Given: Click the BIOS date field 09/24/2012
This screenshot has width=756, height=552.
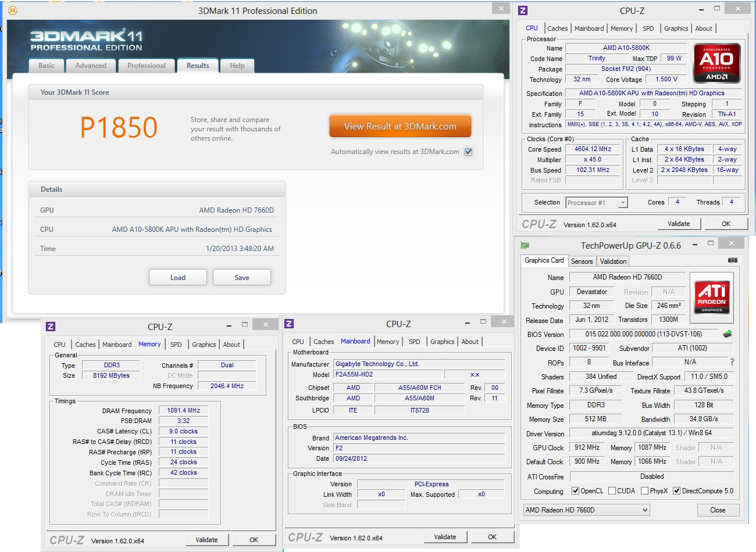Looking at the screenshot, I should 419,459.
